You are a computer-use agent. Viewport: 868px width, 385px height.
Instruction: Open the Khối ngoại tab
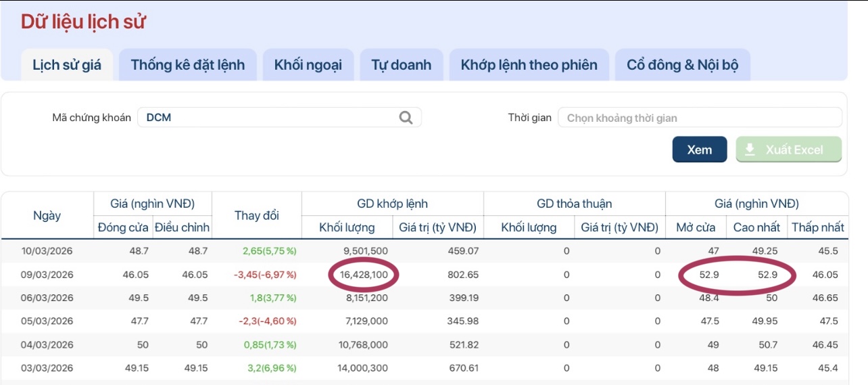[x=308, y=65]
